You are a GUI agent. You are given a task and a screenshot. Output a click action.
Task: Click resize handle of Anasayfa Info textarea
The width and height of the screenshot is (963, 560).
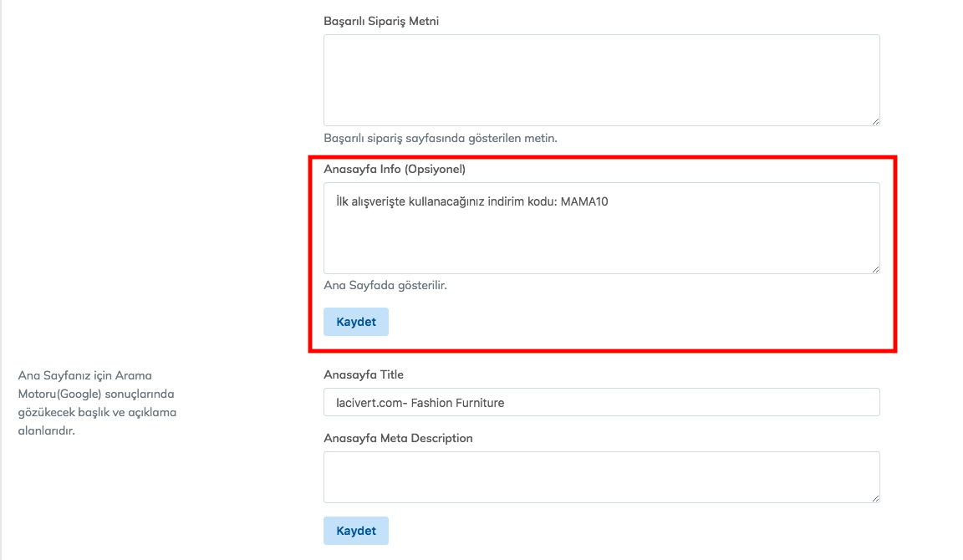coord(874,268)
